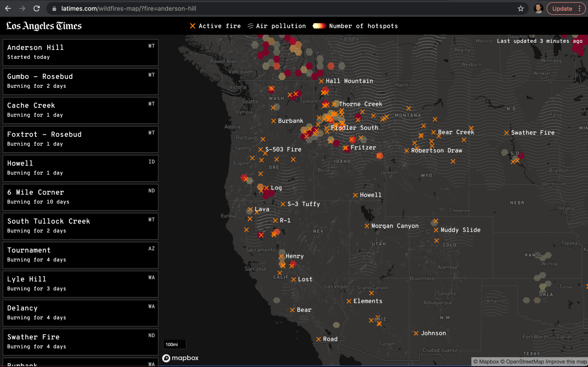The width and height of the screenshot is (588, 367).
Task: Select Anderson Hill in fire list
Action: 80,52
